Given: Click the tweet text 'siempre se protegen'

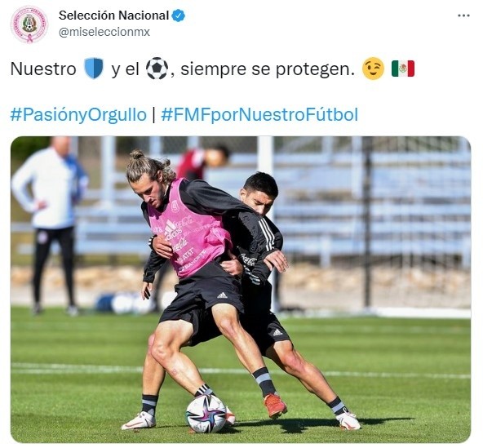Looking at the screenshot, I should pos(268,69).
